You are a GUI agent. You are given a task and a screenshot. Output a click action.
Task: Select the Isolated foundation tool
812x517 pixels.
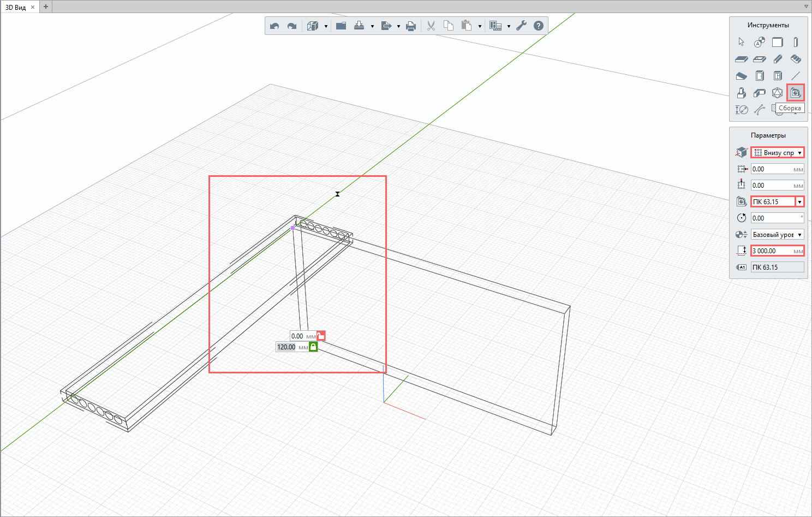pos(741,93)
